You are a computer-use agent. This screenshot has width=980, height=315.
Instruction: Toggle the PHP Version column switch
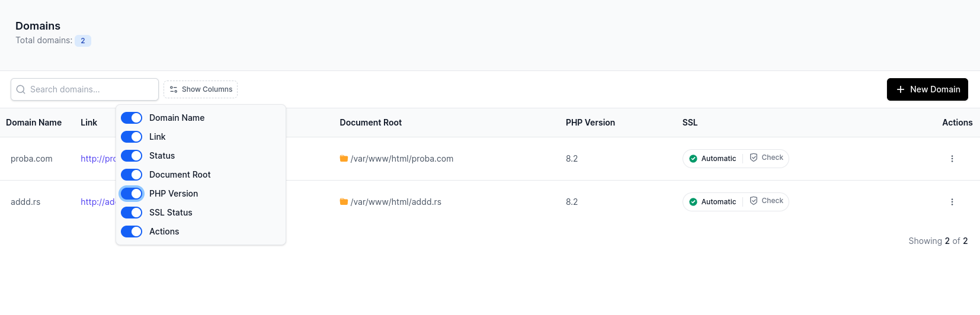(132, 194)
